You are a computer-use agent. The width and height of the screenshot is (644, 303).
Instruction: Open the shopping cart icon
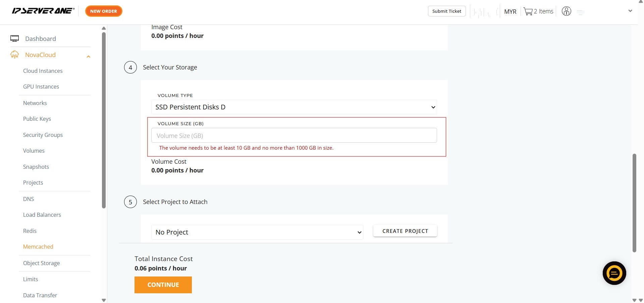pos(528,11)
